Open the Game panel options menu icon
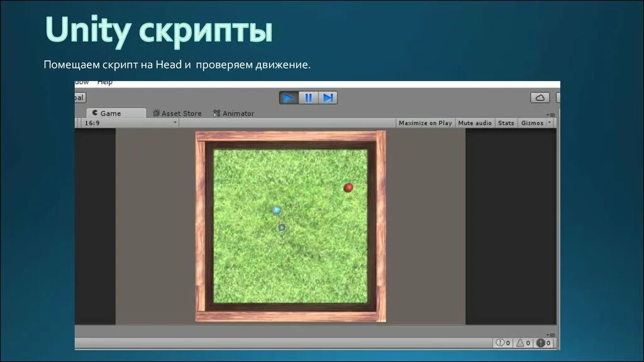 551,114
